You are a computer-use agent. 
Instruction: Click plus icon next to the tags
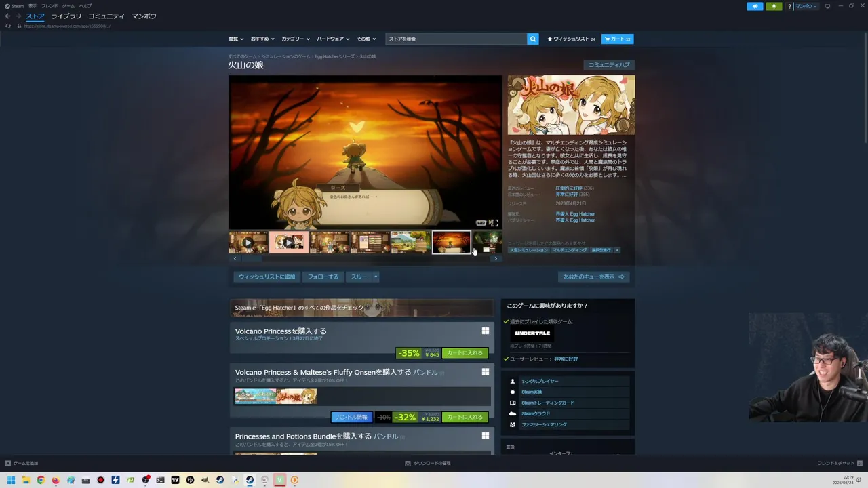tap(616, 250)
